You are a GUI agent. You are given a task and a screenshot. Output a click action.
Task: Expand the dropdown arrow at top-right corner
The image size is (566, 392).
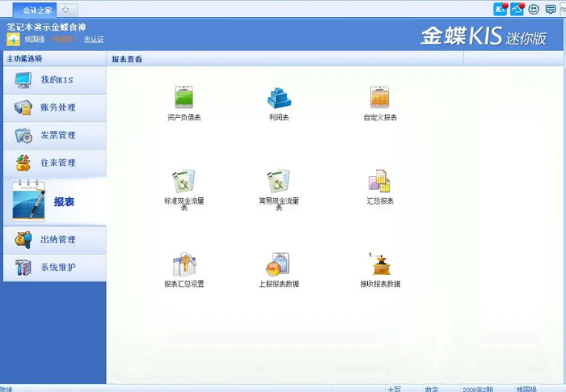(563, 10)
